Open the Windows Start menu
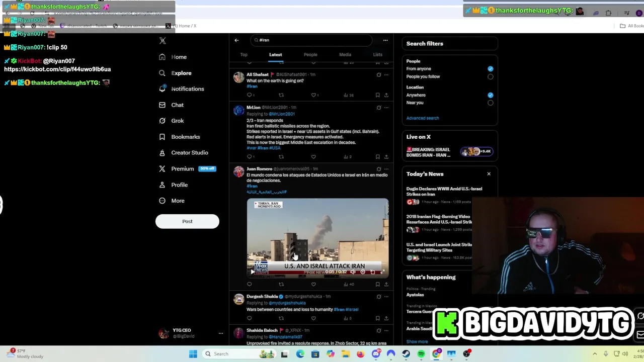The width and height of the screenshot is (644, 362). point(193,354)
